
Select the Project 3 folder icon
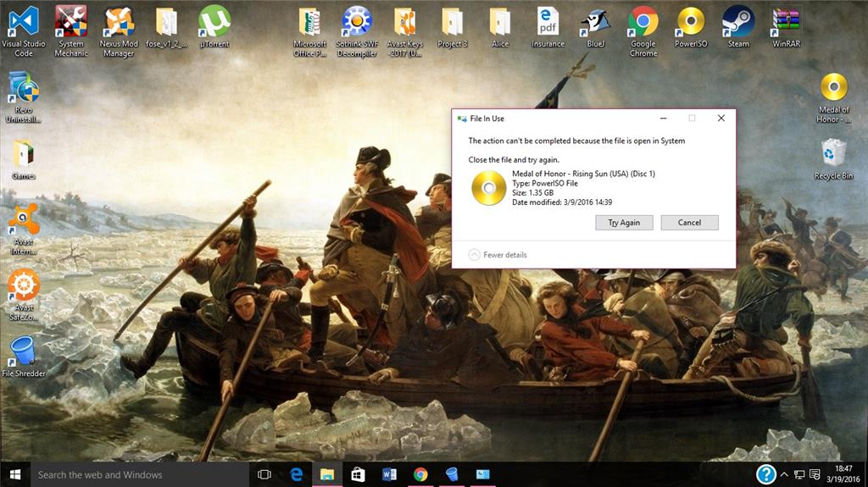click(x=453, y=26)
